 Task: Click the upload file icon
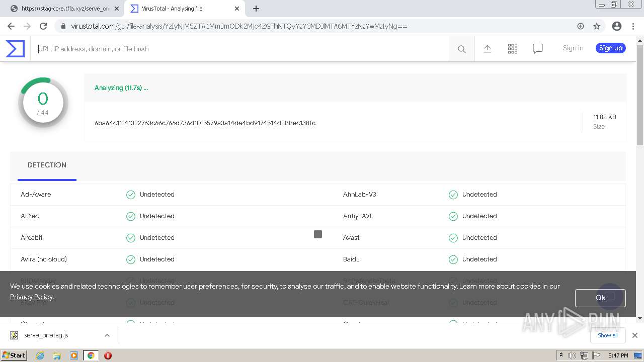pos(488,49)
